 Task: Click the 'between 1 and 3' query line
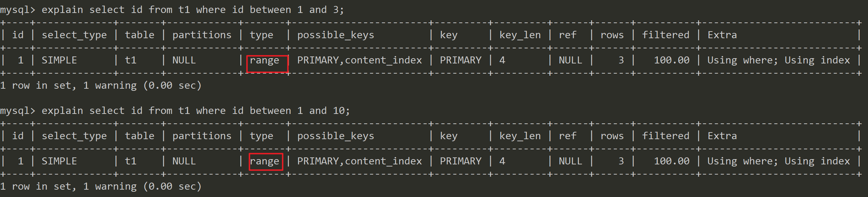[x=172, y=10]
